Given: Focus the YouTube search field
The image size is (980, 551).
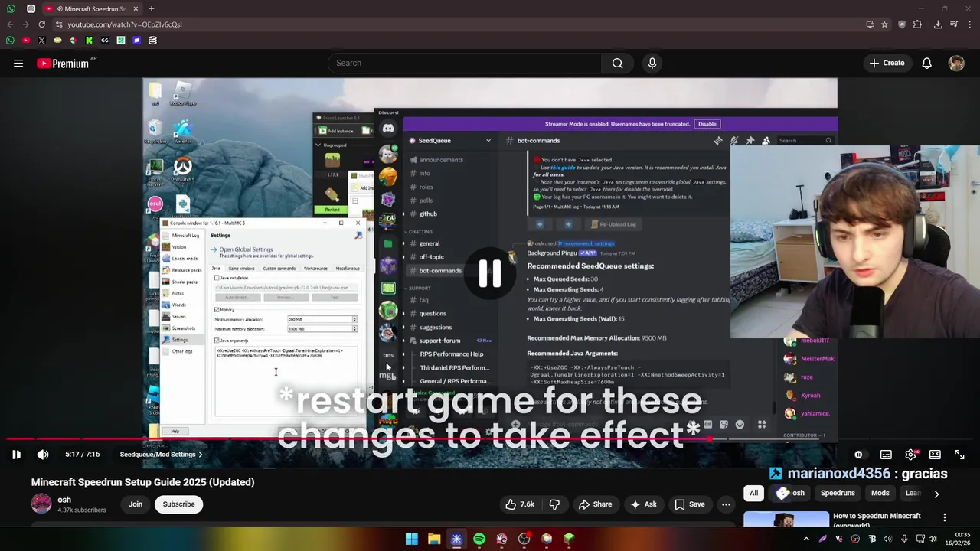Looking at the screenshot, I should coord(463,63).
